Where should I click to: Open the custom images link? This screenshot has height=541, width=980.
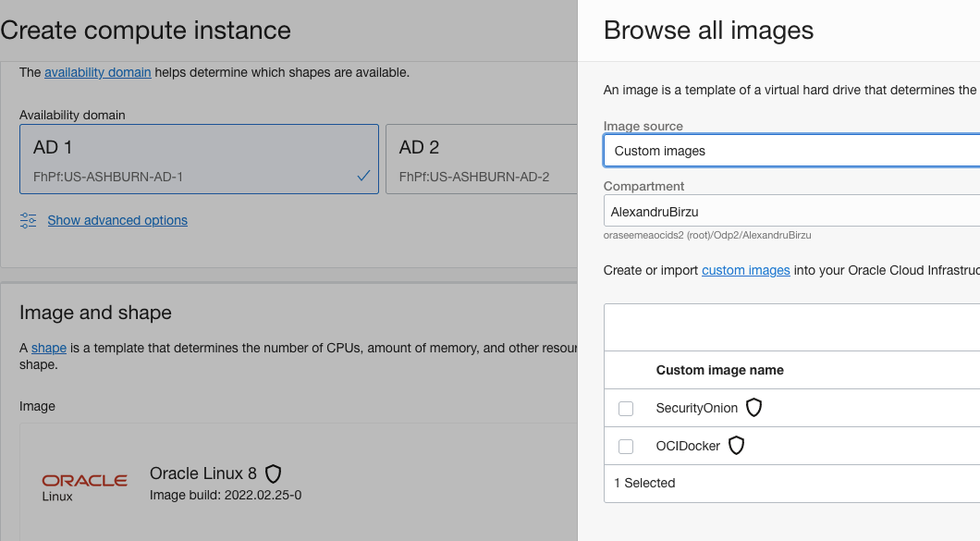[745, 270]
